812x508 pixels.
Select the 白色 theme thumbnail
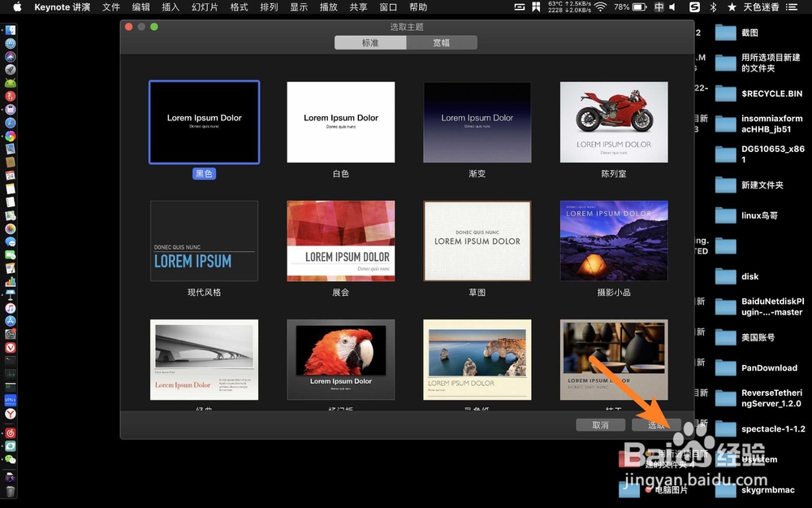pyautogui.click(x=341, y=123)
